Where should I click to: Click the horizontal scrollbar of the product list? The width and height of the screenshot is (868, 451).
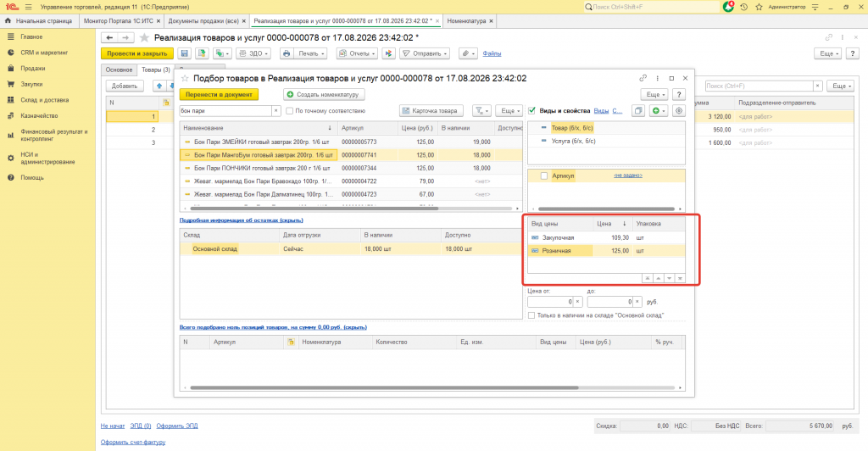click(314, 209)
